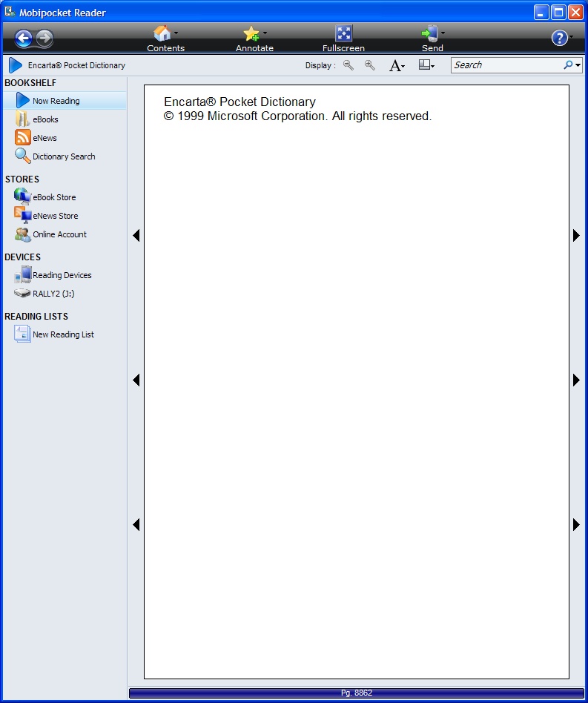Create a New Reading List
The width and height of the screenshot is (588, 703).
pyautogui.click(x=65, y=334)
